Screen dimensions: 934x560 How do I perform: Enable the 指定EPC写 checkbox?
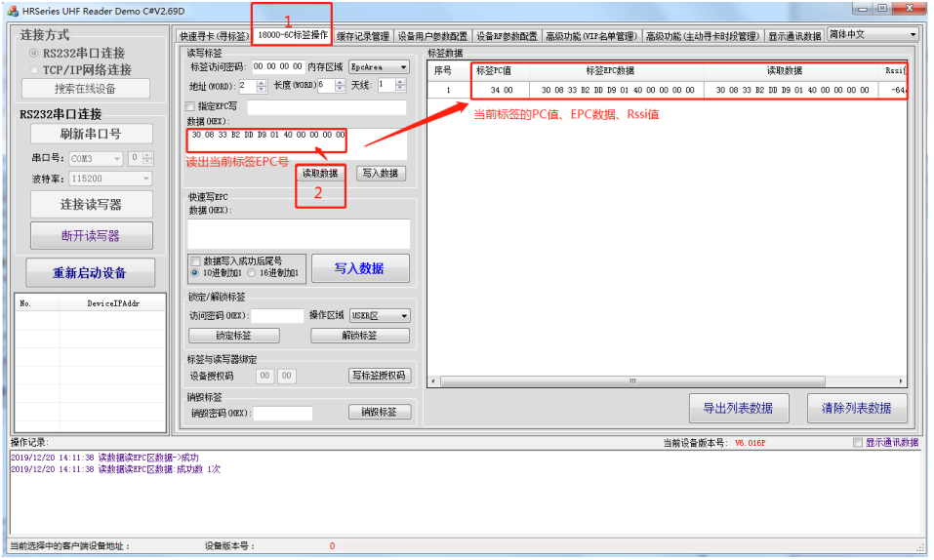pos(191,106)
